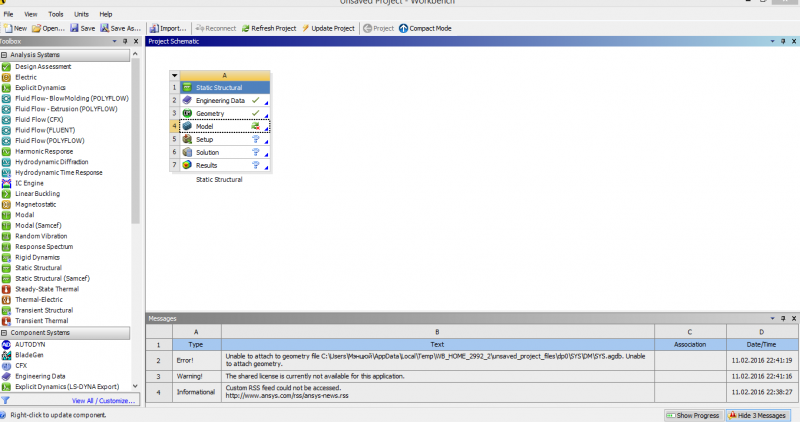Close the Messages panel
800x422 pixels.
point(794,318)
